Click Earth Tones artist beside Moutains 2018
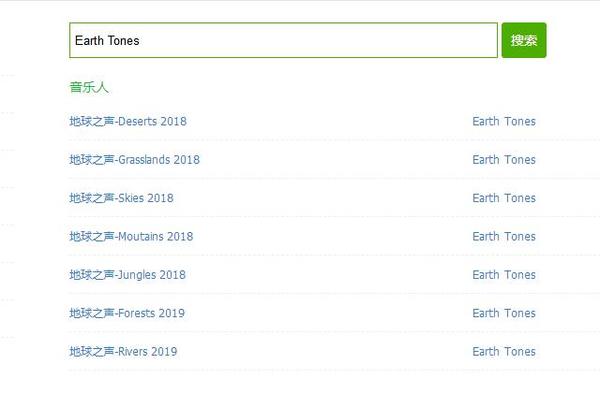The height and width of the screenshot is (408, 600). point(504,237)
